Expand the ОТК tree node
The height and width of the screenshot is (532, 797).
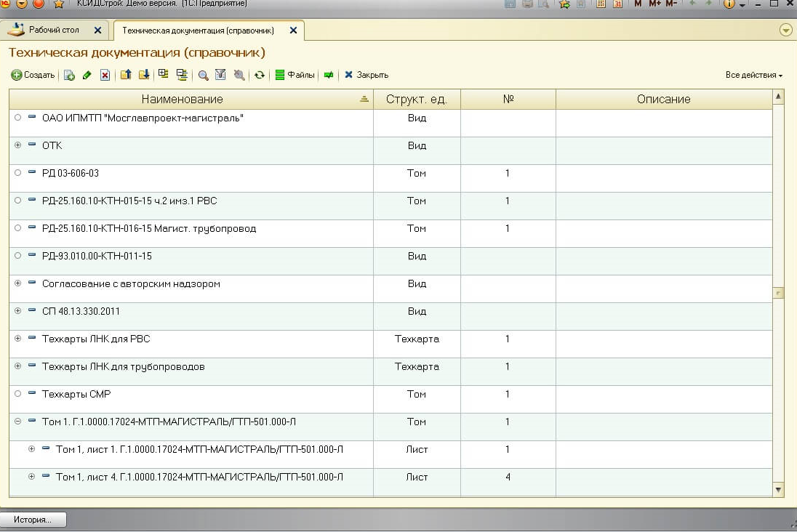coord(18,145)
